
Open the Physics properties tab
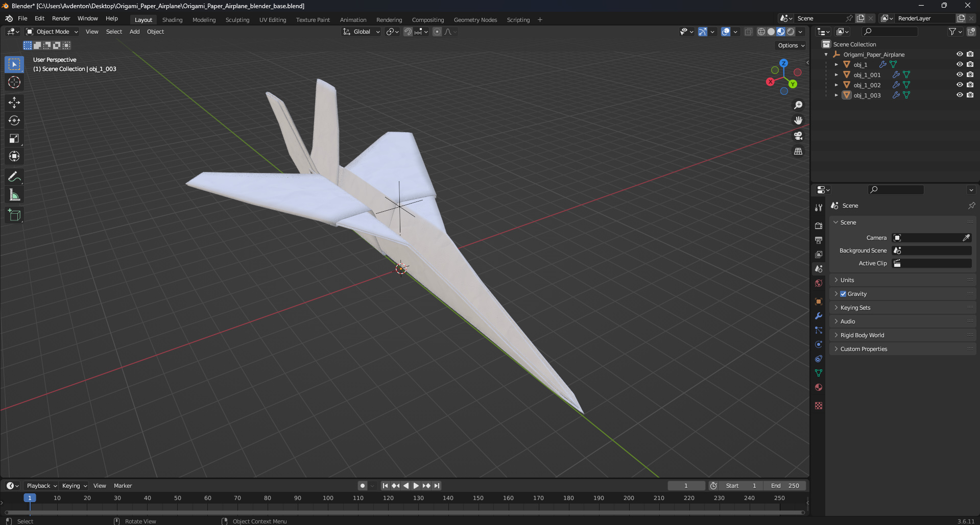[819, 344]
